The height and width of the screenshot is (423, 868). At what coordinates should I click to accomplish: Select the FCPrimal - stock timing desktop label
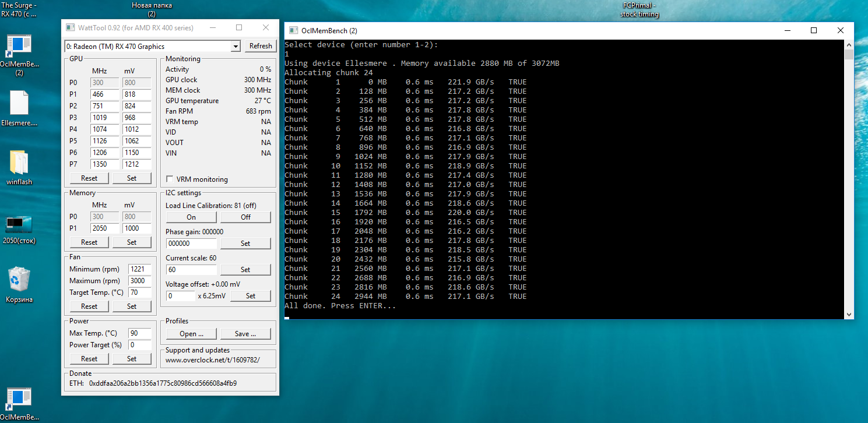pyautogui.click(x=639, y=9)
